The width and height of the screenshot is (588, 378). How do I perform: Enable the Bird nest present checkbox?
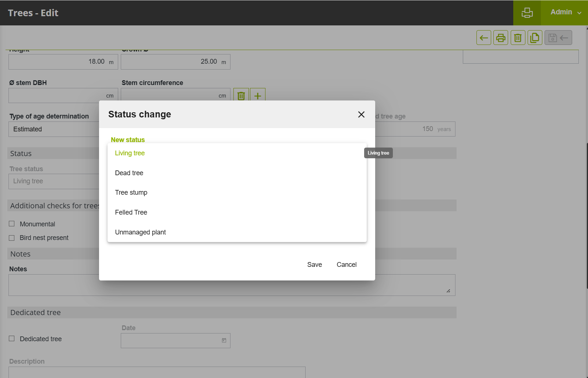[12, 238]
